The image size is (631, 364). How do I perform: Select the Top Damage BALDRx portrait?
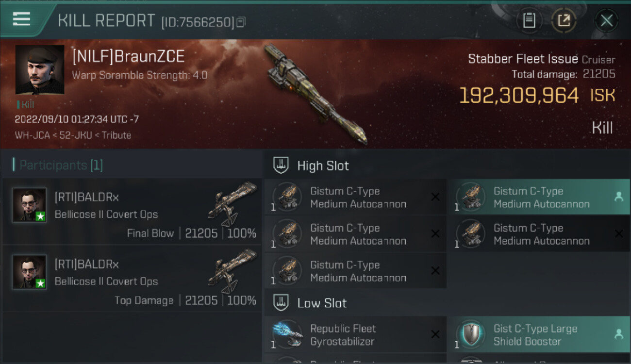tap(30, 272)
